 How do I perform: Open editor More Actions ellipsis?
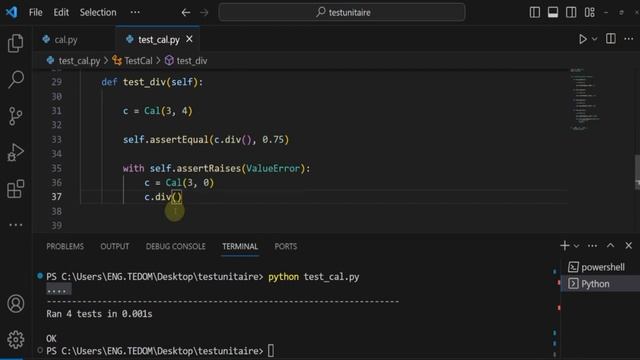coord(629,39)
